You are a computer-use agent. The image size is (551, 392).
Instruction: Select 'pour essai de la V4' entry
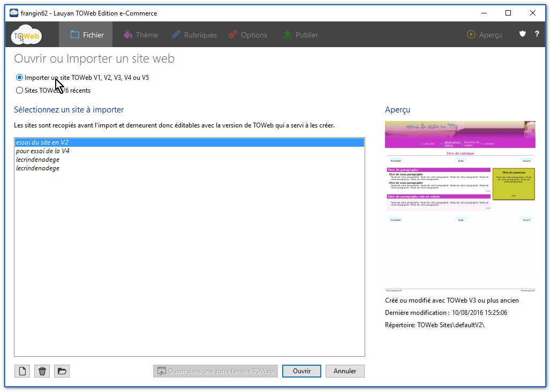coord(42,151)
